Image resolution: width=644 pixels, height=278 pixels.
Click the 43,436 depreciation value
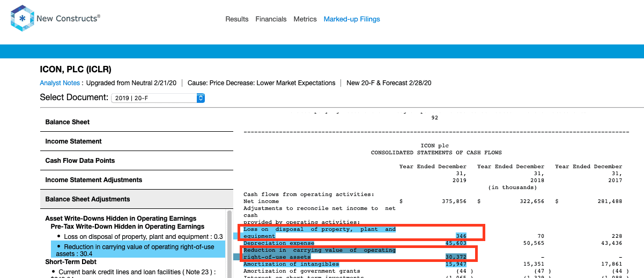611,243
